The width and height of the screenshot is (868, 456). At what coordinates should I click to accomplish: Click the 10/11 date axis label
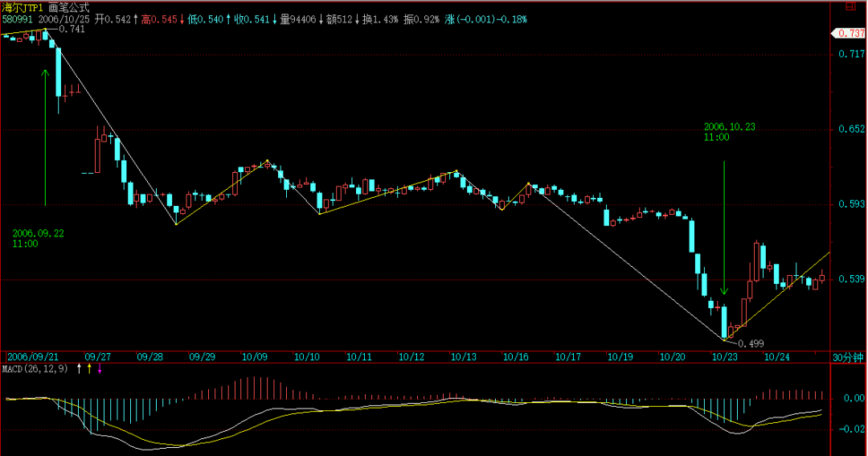tap(359, 357)
